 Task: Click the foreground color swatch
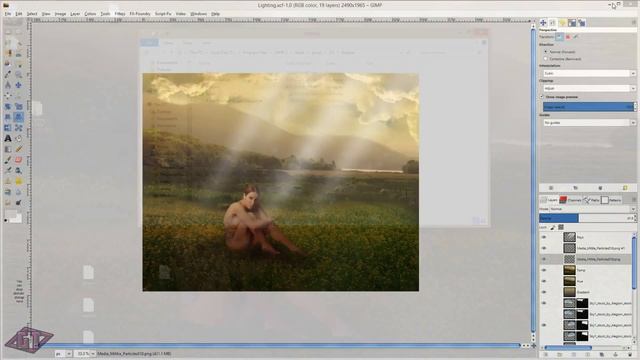(x=10, y=214)
